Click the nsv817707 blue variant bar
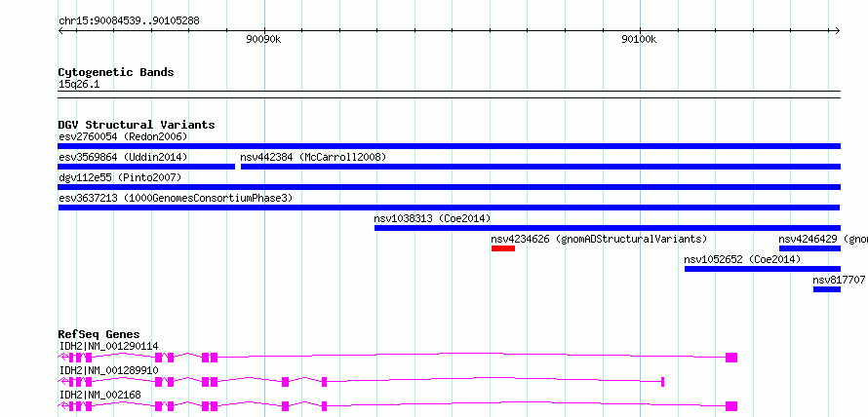This screenshot has width=868, height=417. click(827, 289)
